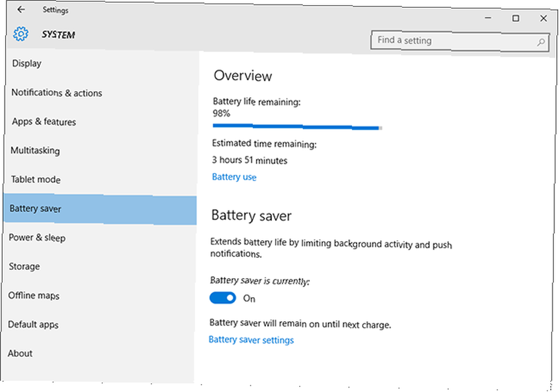Select the Battery saver sidebar item
Image resolution: width=559 pixels, height=392 pixels.
100,209
